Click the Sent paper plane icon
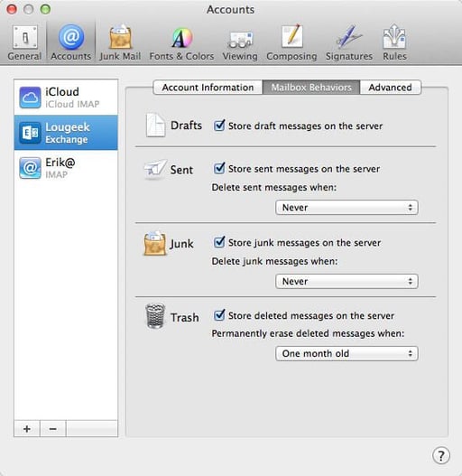462x476 pixels. pyautogui.click(x=155, y=169)
